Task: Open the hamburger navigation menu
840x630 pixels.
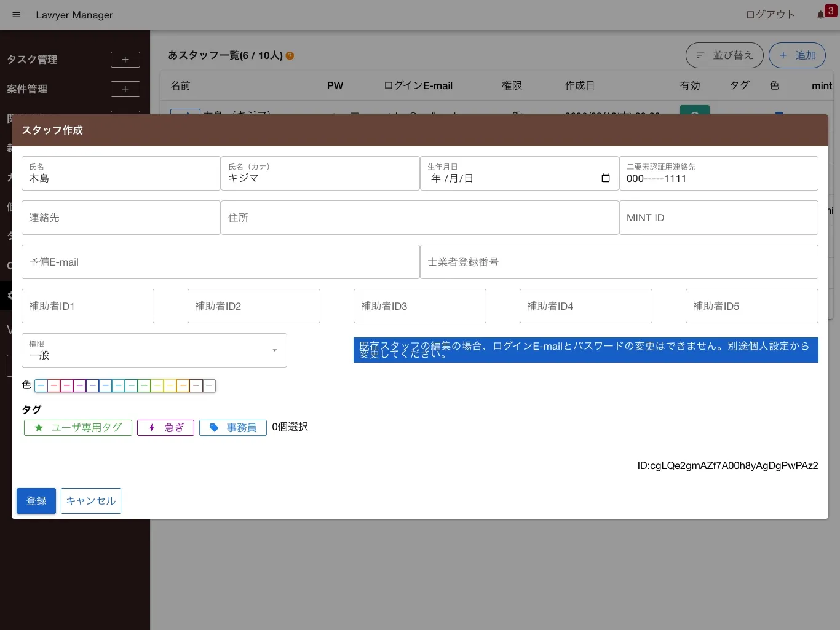Action: pos(17,15)
